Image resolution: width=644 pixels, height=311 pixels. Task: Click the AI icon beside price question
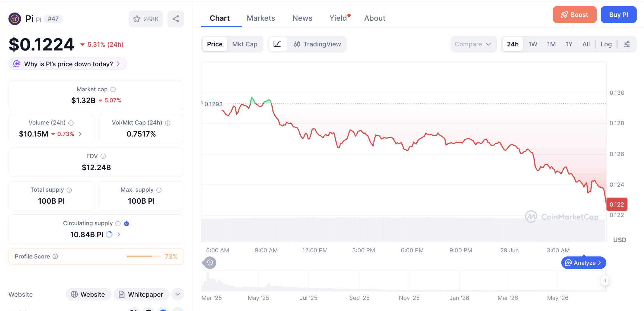pyautogui.click(x=17, y=64)
